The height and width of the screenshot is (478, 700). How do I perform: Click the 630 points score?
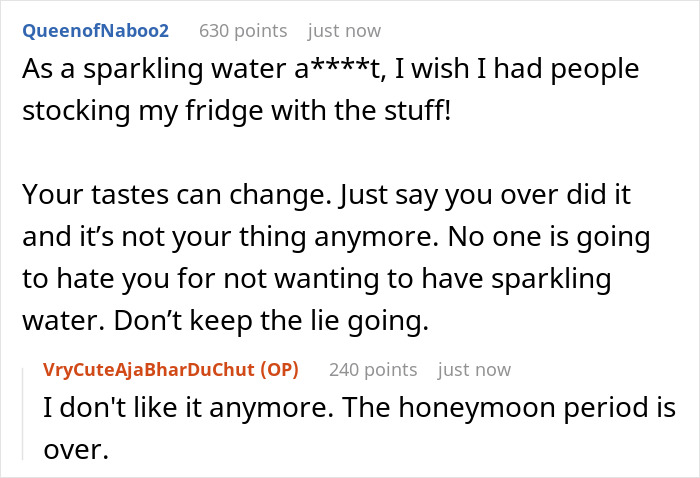coord(243,30)
